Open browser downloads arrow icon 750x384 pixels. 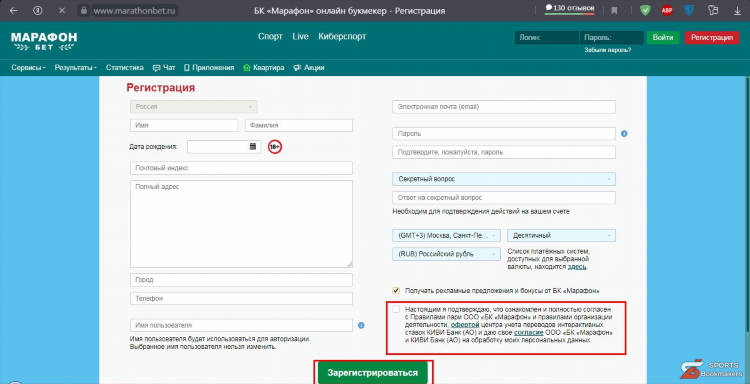pyautogui.click(x=737, y=11)
